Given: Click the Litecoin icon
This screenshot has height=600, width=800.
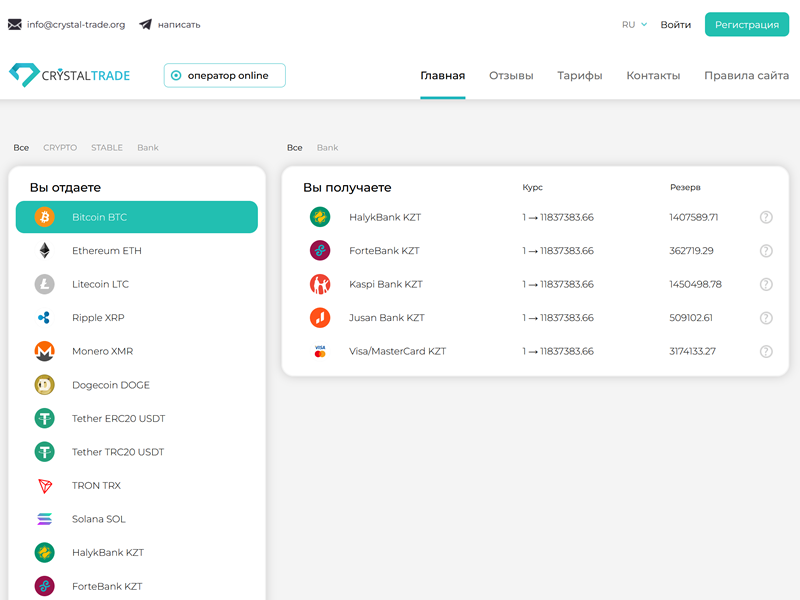Looking at the screenshot, I should [44, 284].
